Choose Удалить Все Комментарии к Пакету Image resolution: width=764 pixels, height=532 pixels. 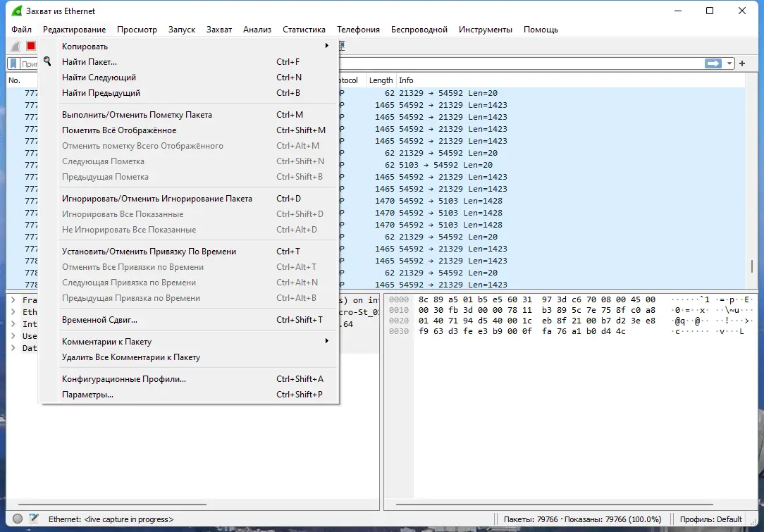pos(189,357)
